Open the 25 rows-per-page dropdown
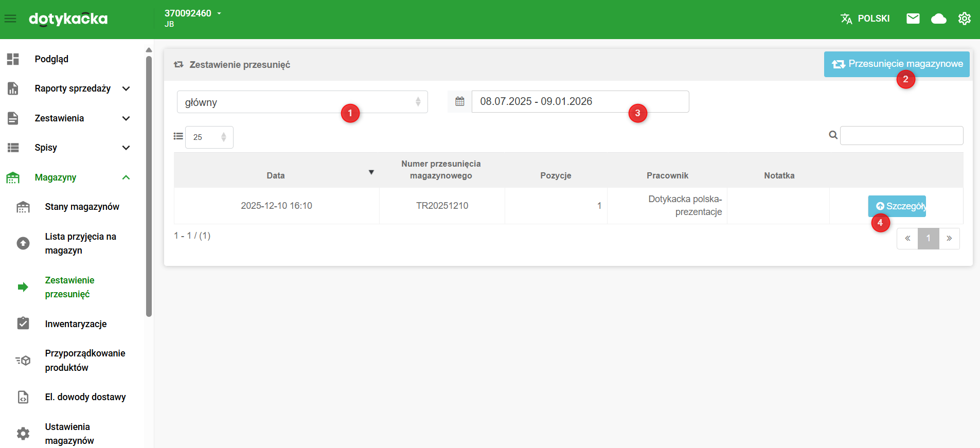This screenshot has width=980, height=448. tap(209, 137)
